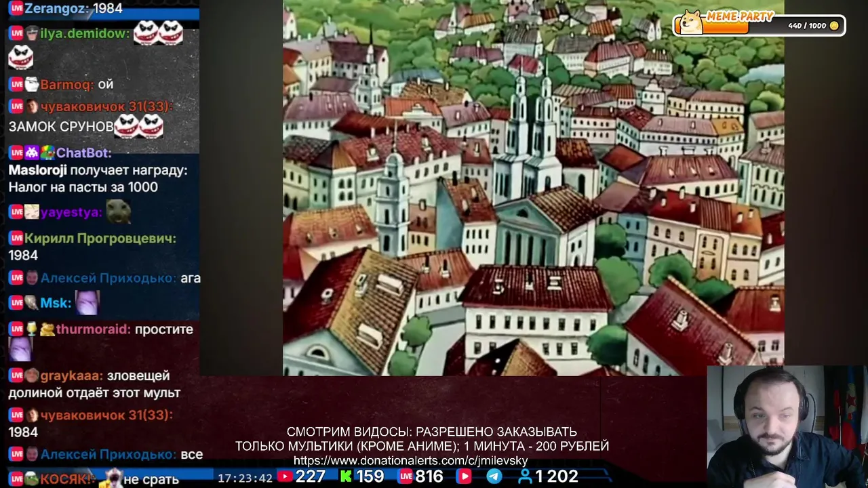The image size is (868, 488).
Task: Click the LIVE badge next to Zerangoz
Action: (x=16, y=8)
